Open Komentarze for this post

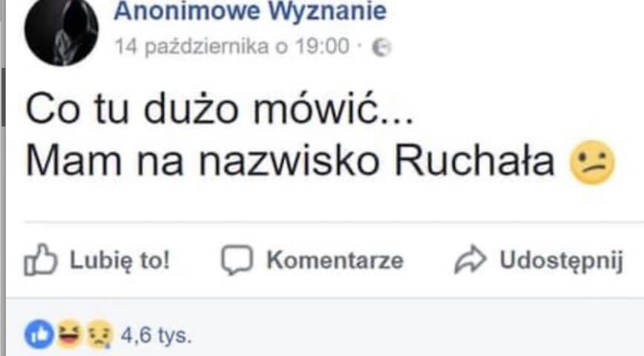point(334,260)
